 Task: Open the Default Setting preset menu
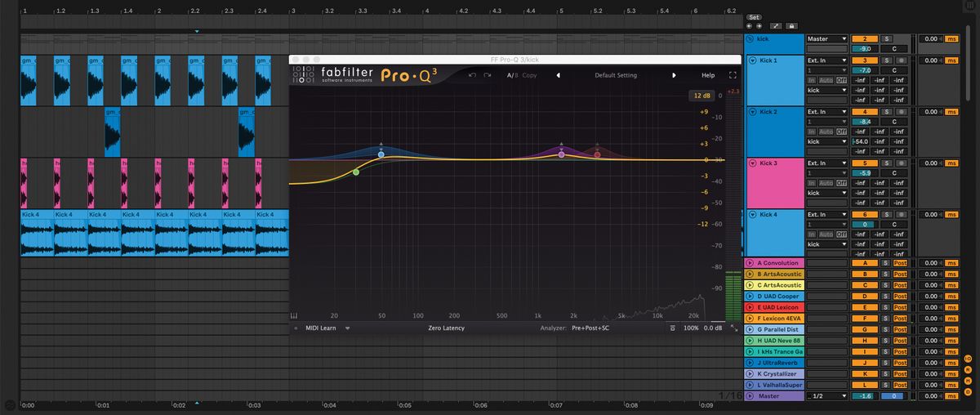click(x=616, y=75)
